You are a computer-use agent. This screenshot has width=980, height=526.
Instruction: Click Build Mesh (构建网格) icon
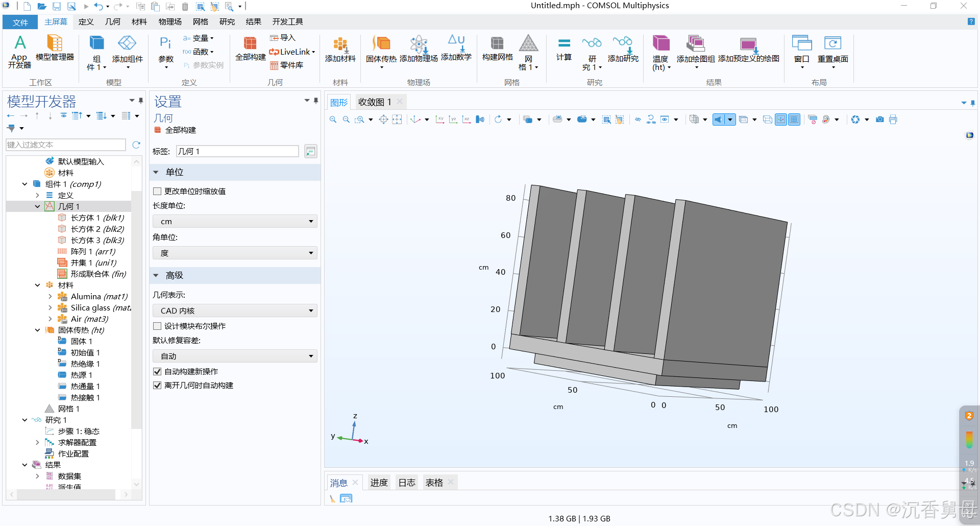[x=497, y=49]
